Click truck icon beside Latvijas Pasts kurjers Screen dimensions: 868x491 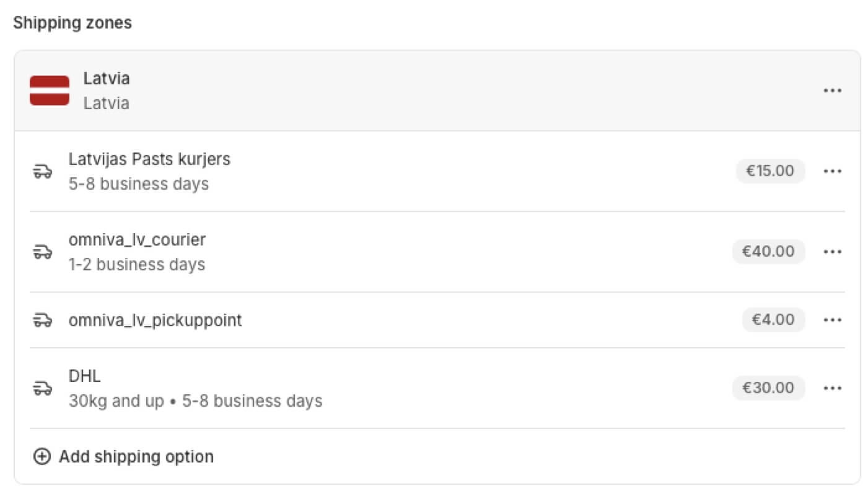click(x=42, y=171)
